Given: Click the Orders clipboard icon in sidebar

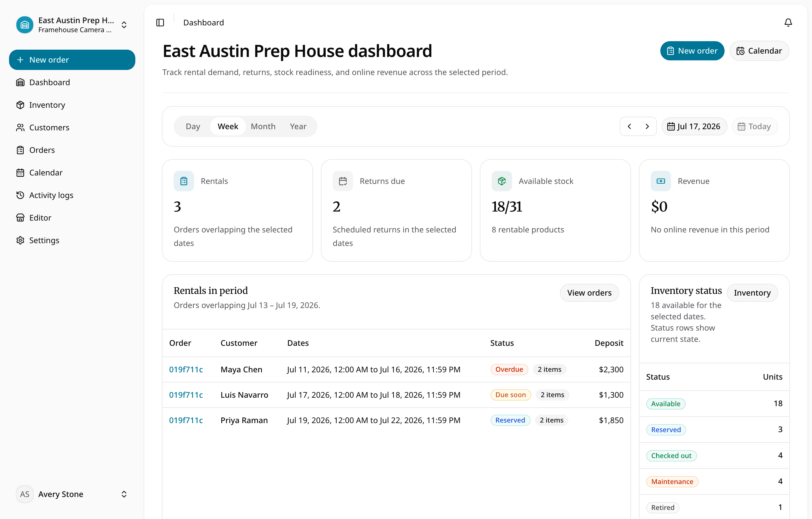Looking at the screenshot, I should 20,150.
